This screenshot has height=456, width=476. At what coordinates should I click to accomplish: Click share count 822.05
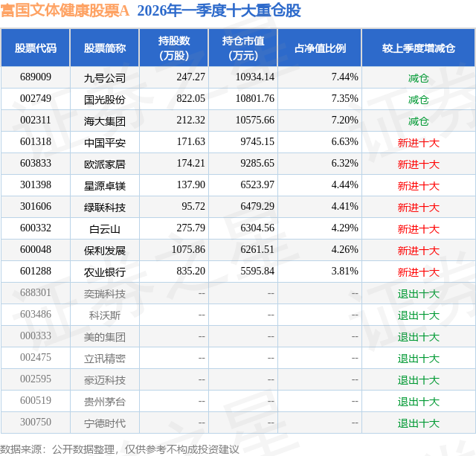coord(191,98)
